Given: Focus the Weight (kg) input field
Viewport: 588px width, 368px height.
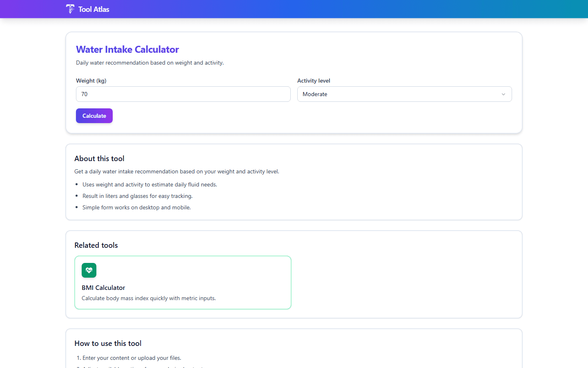Looking at the screenshot, I should click(x=183, y=94).
